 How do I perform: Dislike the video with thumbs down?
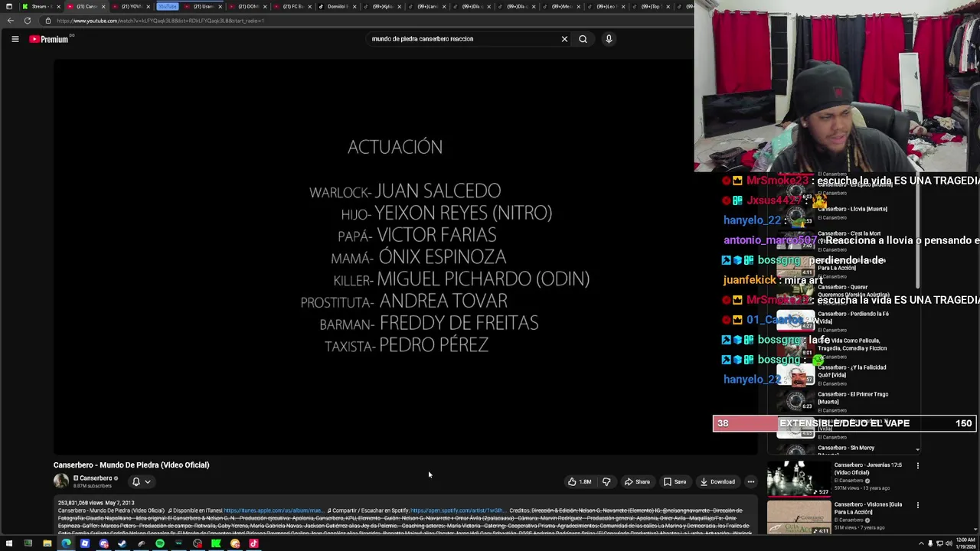(x=606, y=482)
